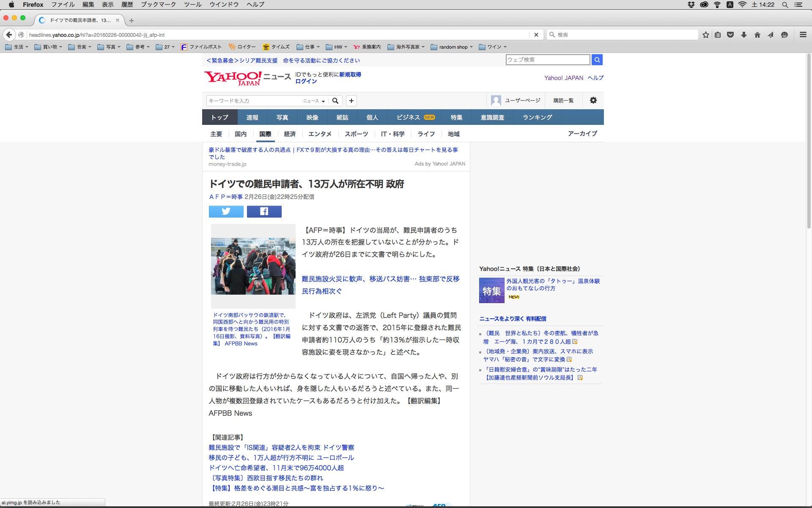The image size is (812, 508).
Task: Open the ログイン link
Action: [x=306, y=81]
